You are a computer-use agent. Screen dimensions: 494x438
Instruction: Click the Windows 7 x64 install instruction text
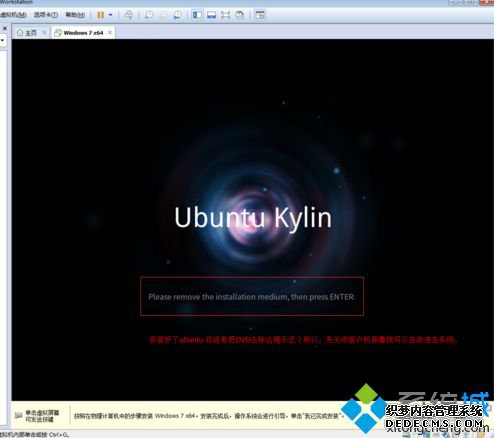[x=208, y=416]
